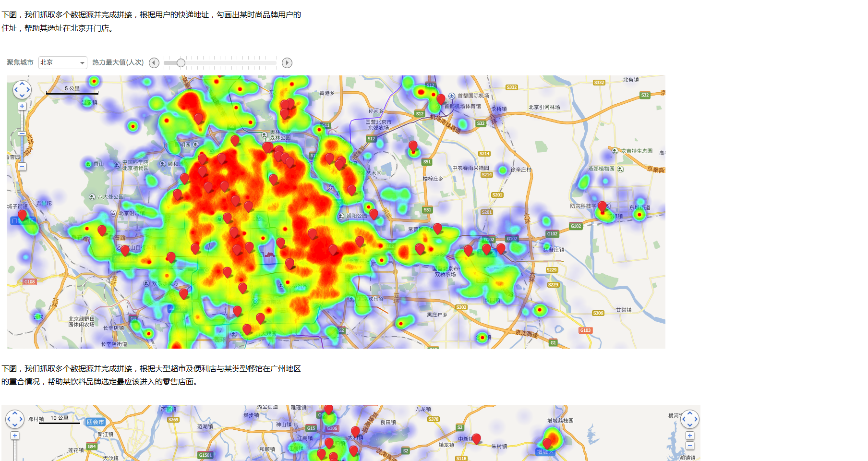Click the red marker at 防灾科技学院
This screenshot has height=461, width=868.
click(x=602, y=206)
